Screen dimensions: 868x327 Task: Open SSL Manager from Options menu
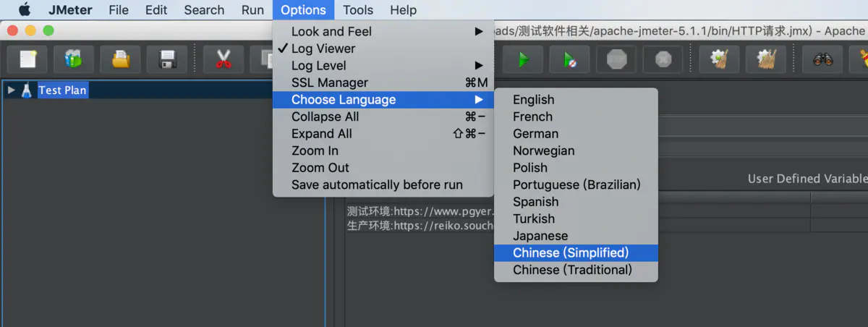pyautogui.click(x=383, y=82)
